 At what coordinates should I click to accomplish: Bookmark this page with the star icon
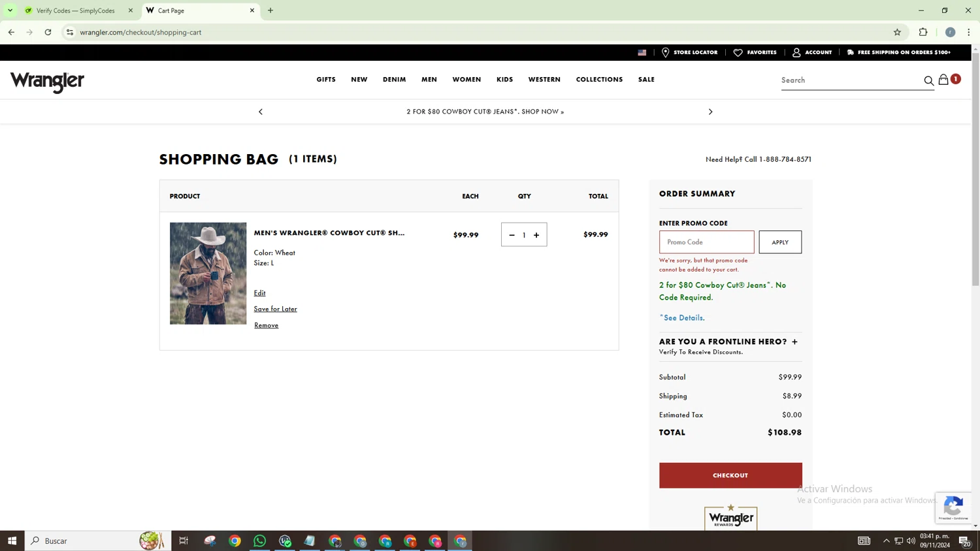click(897, 32)
